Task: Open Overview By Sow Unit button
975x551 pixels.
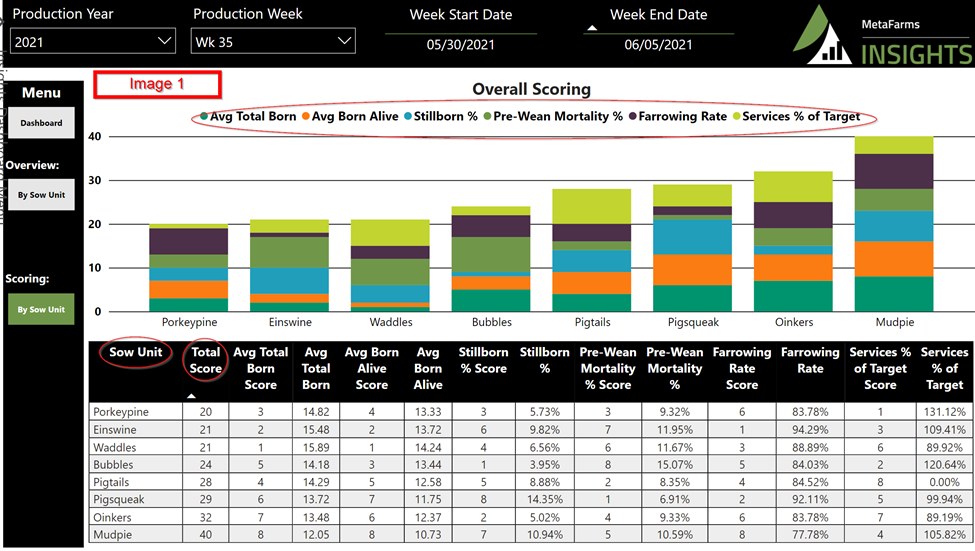Action: tap(41, 195)
